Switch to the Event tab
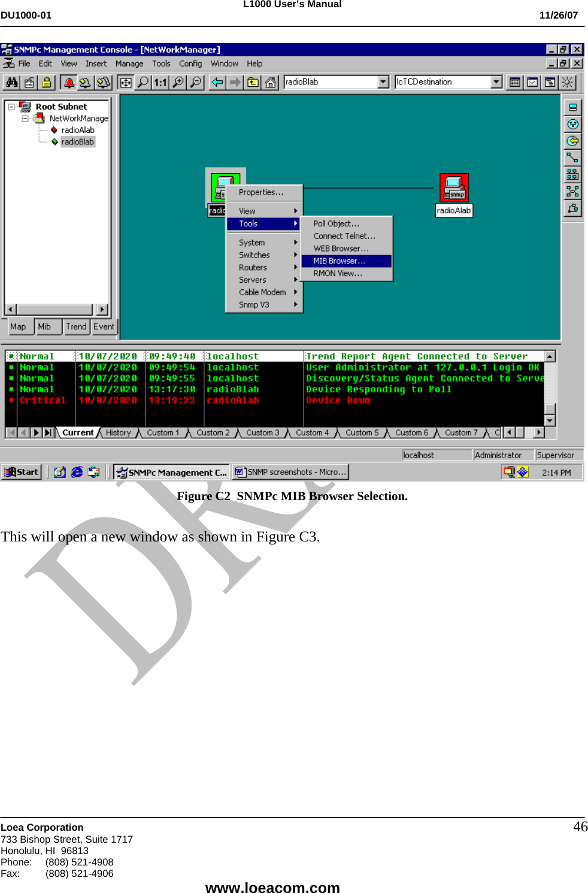Image resolution: width=588 pixels, height=893 pixels. tap(105, 326)
